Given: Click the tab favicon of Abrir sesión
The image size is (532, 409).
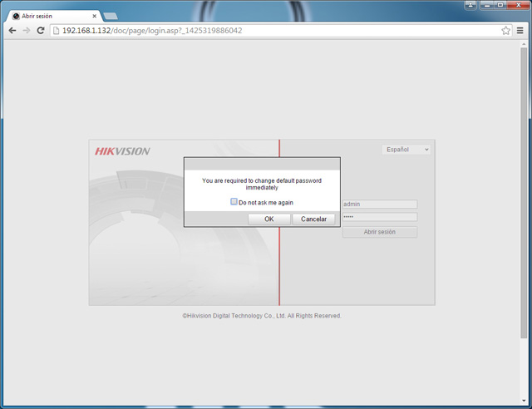Looking at the screenshot, I should pos(16,16).
